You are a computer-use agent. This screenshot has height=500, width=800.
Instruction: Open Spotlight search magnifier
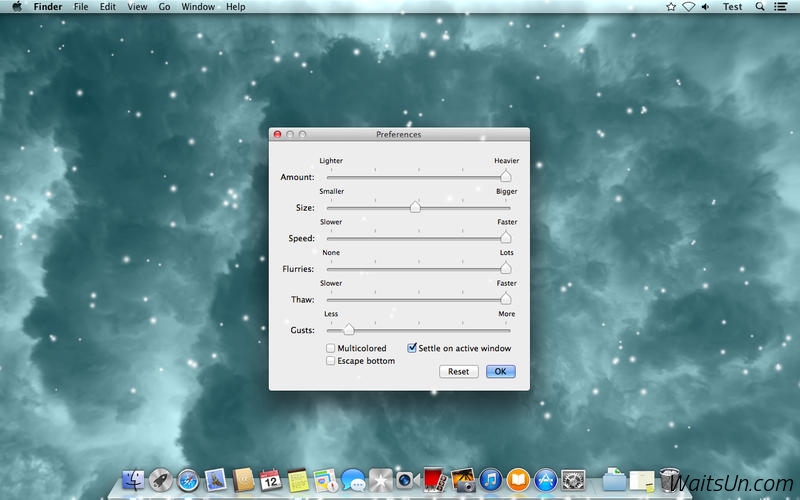tap(760, 7)
